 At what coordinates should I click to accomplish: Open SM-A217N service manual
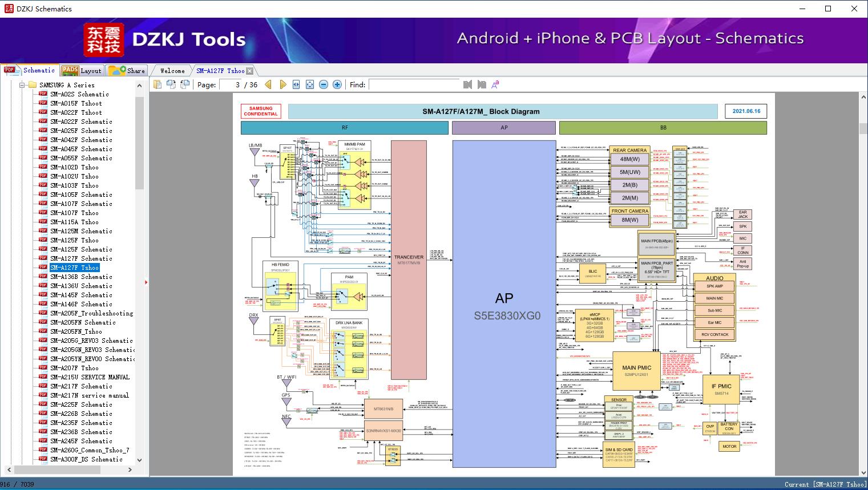click(x=90, y=395)
